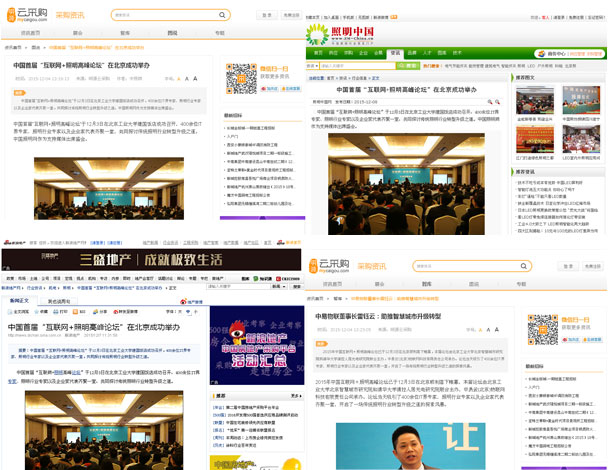Click search magnifier on 中易物联 article page
The height and width of the screenshot is (470, 610).
pyautogui.click(x=524, y=266)
